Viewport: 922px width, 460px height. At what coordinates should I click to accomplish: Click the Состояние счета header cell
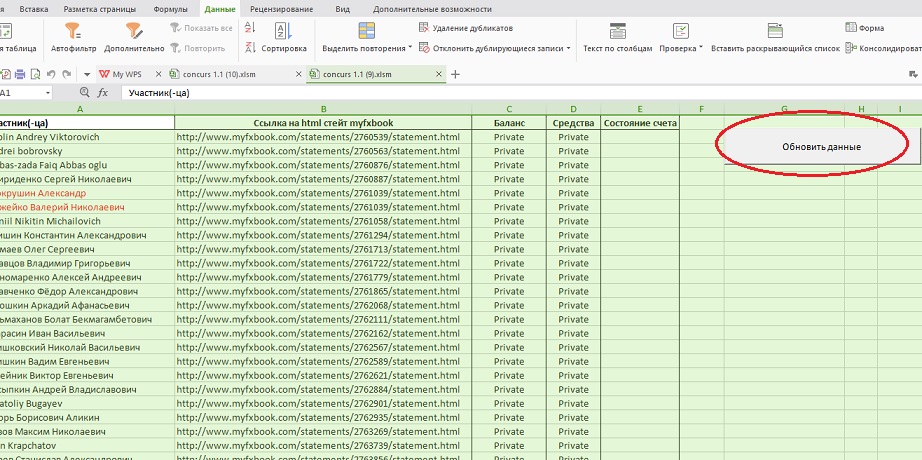click(640, 123)
